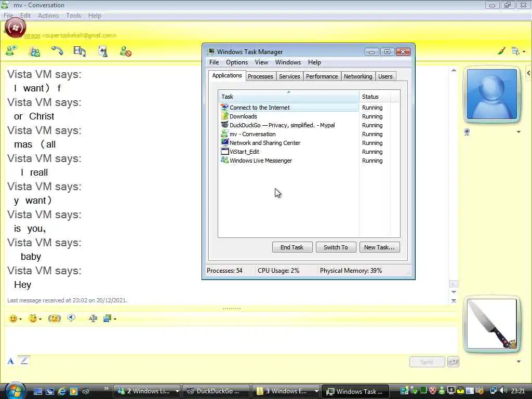Open dropdown below contact display picture

click(x=518, y=132)
